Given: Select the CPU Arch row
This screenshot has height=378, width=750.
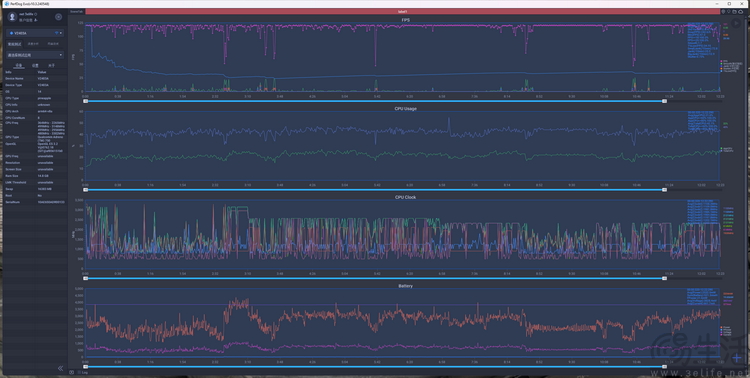Looking at the screenshot, I should (35, 111).
